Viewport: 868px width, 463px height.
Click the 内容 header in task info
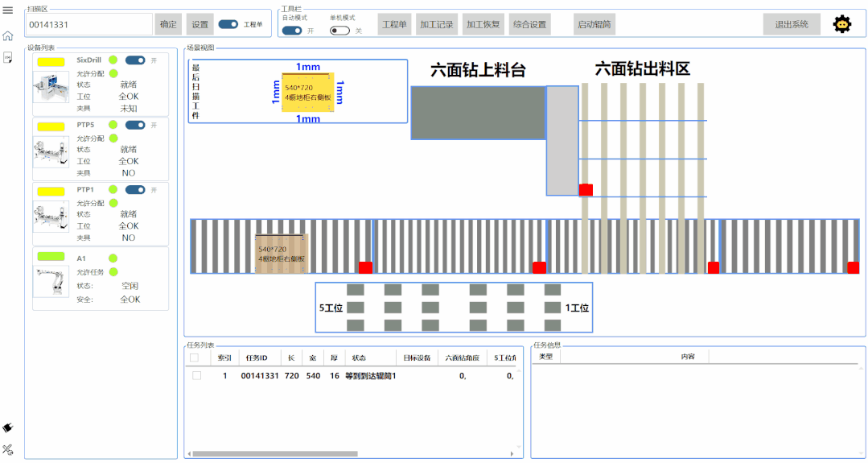(x=688, y=356)
